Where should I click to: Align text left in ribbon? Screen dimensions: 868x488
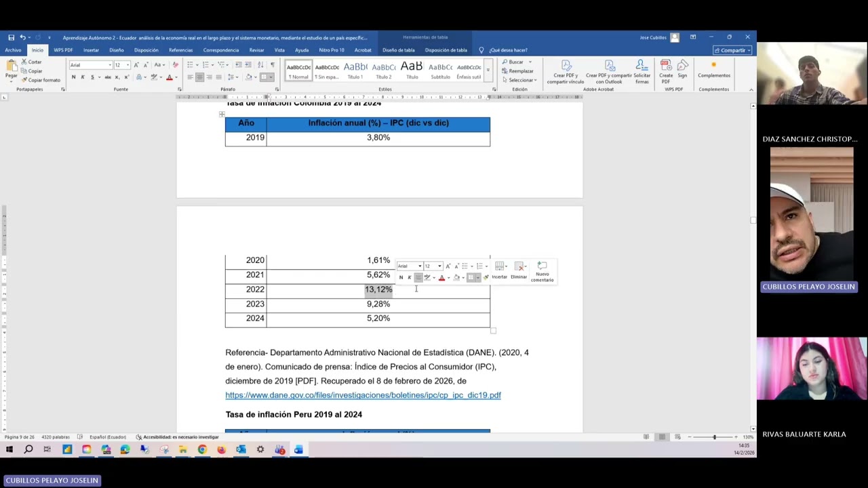pos(190,77)
